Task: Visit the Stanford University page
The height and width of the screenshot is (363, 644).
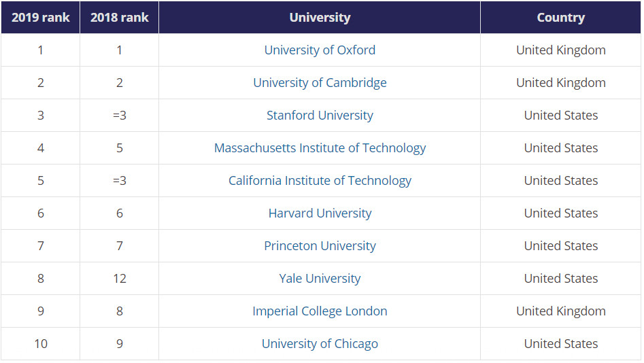Action: (x=320, y=116)
